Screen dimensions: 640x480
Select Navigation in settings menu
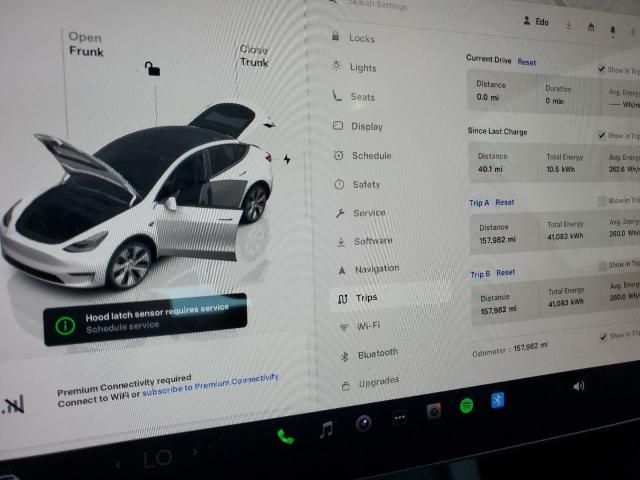pos(375,269)
